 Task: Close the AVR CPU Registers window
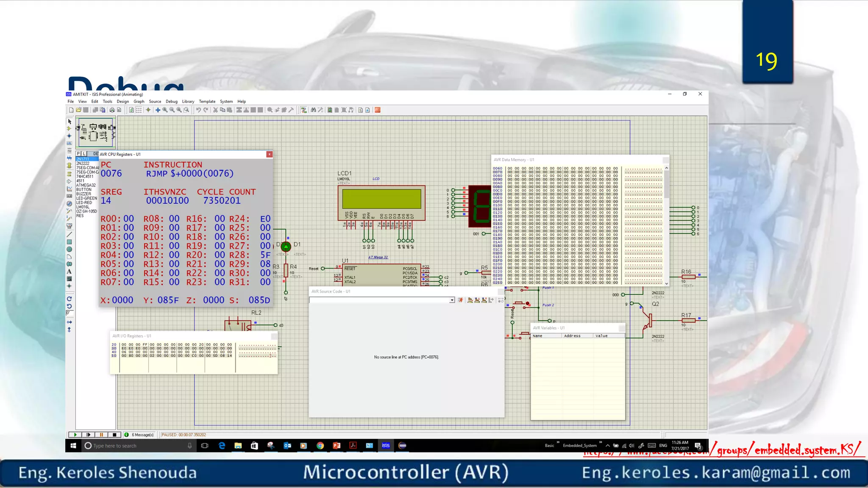[x=269, y=154]
